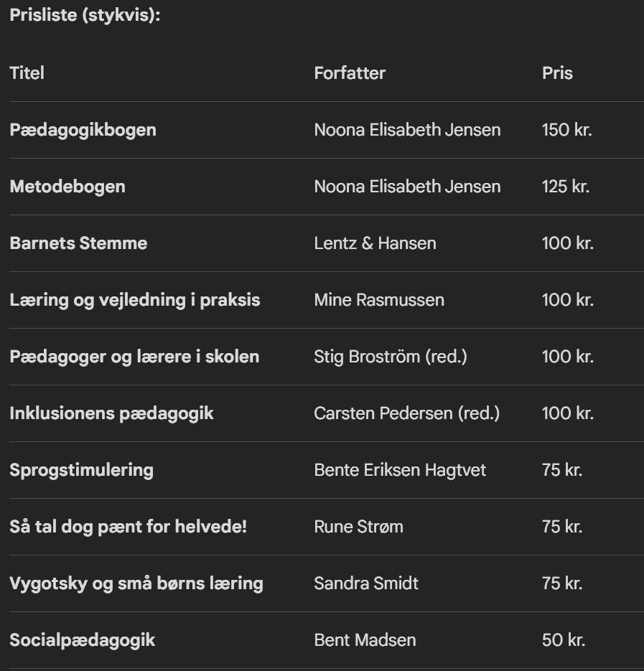Select the "Metodebogen" title cell
The width and height of the screenshot is (644, 671).
pos(67,187)
